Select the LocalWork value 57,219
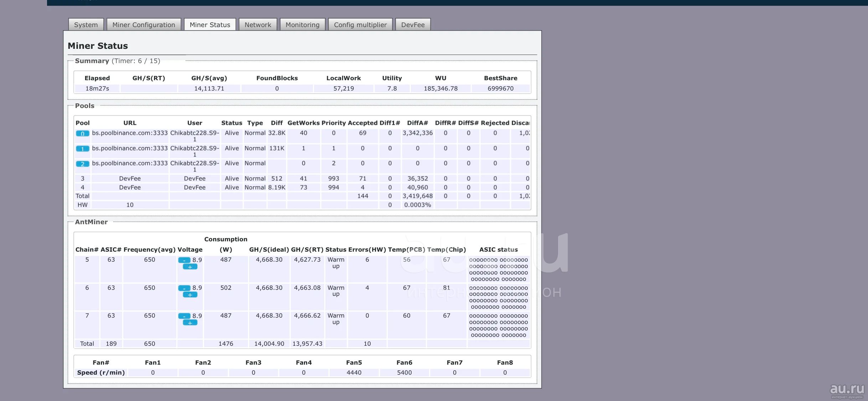 343,88
